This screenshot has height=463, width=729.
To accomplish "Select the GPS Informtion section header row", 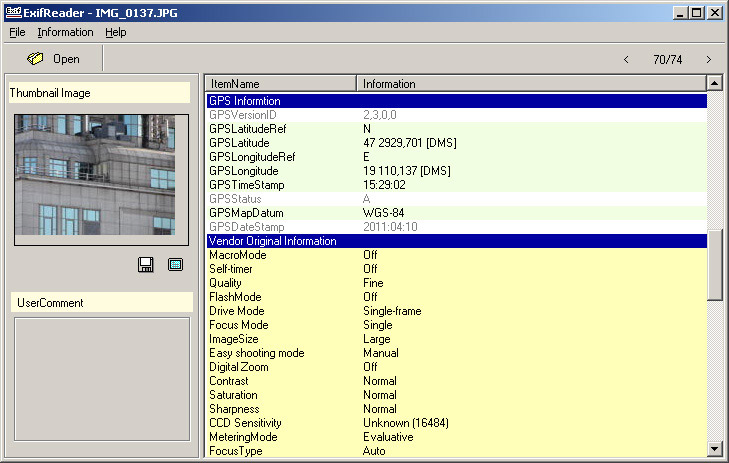I will point(456,101).
